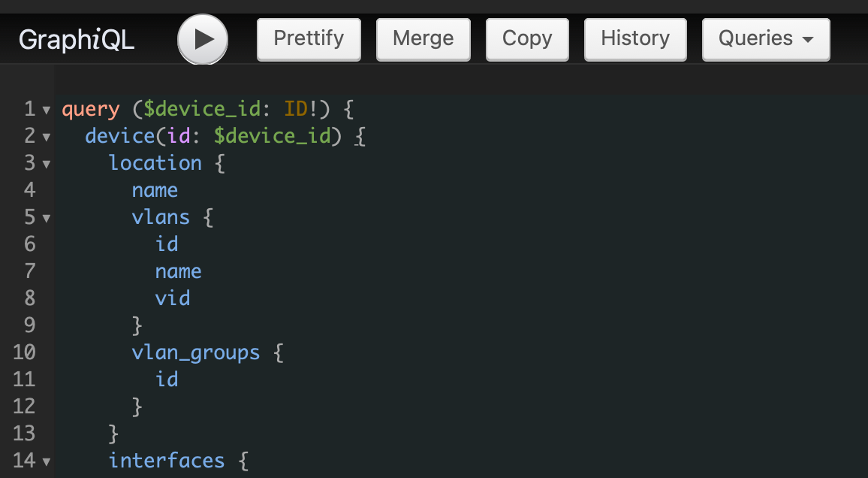The width and height of the screenshot is (868, 478).
Task: Collapse the location block at line 3
Action: coord(47,165)
